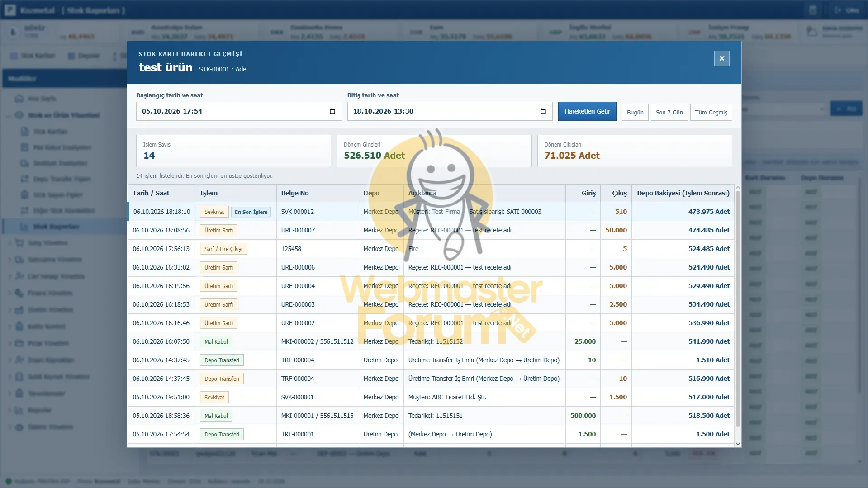Viewport: 868px width, 488px height.
Task: Click blurred blue button right of dialog
Action: pos(846,109)
